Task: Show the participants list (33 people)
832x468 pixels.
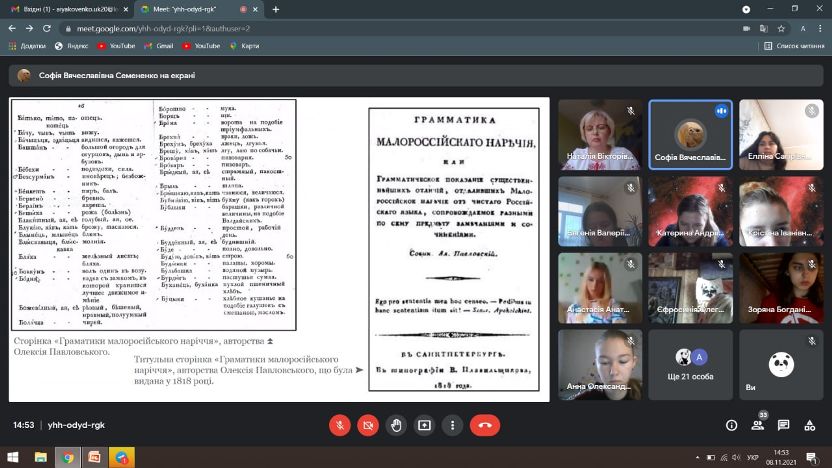Action: [x=757, y=425]
